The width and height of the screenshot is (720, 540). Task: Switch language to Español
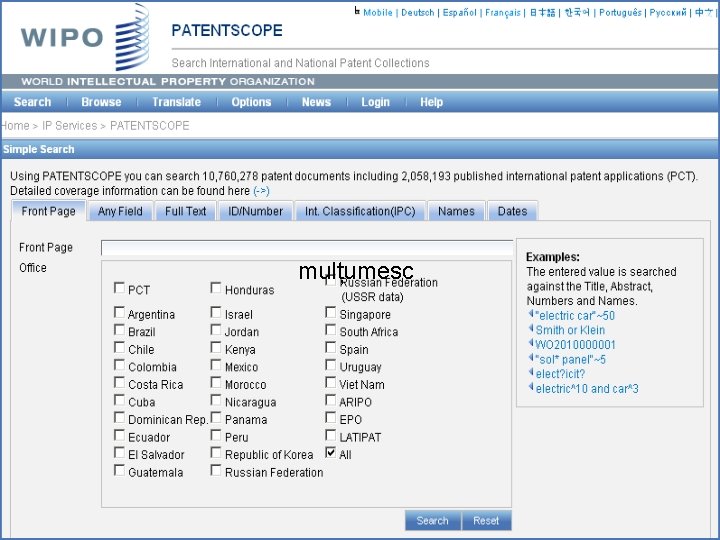point(459,12)
